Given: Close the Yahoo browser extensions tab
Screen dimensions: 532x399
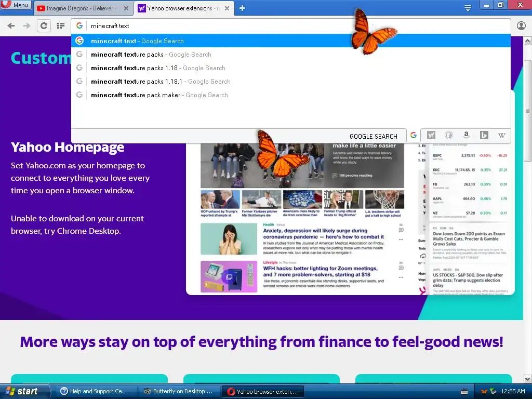Looking at the screenshot, I should tap(227, 8).
